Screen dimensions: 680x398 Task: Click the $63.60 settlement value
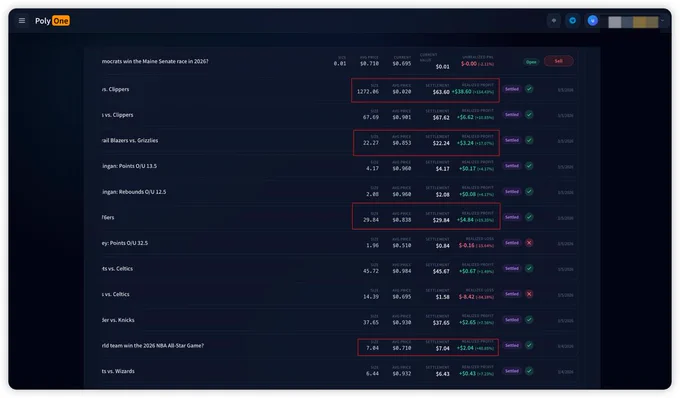[441, 92]
